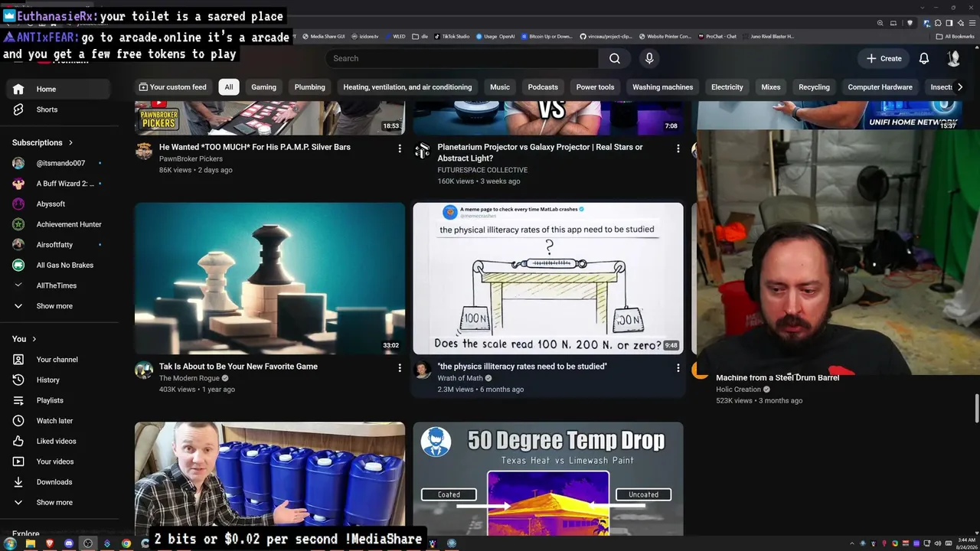The height and width of the screenshot is (551, 980).
Task: Open the browser tab search dropdown chevron
Action: pyautogui.click(x=922, y=8)
